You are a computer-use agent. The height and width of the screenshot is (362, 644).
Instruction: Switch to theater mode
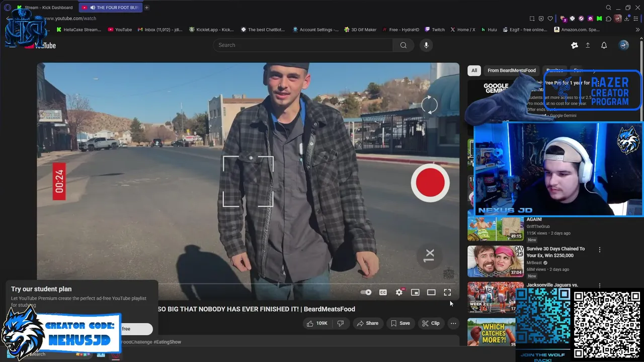click(431, 292)
